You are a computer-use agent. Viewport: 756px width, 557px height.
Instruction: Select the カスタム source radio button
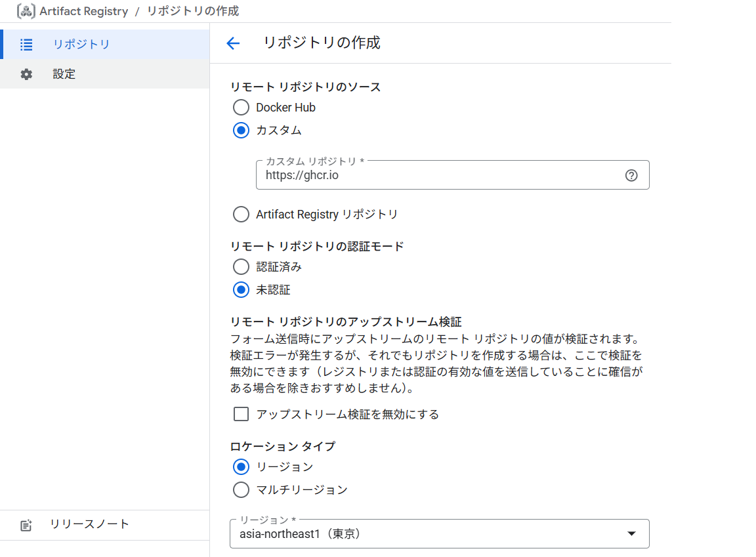241,130
